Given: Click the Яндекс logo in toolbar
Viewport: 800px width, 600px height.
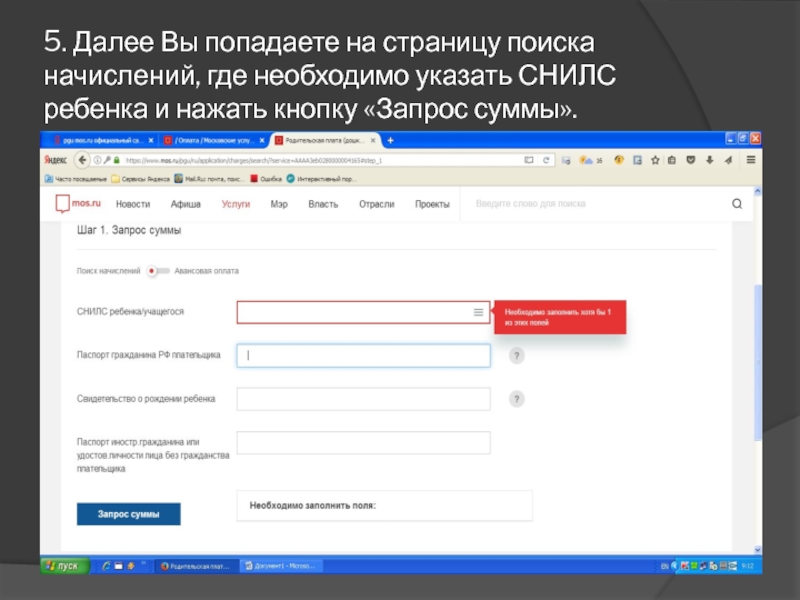Looking at the screenshot, I should tap(56, 160).
